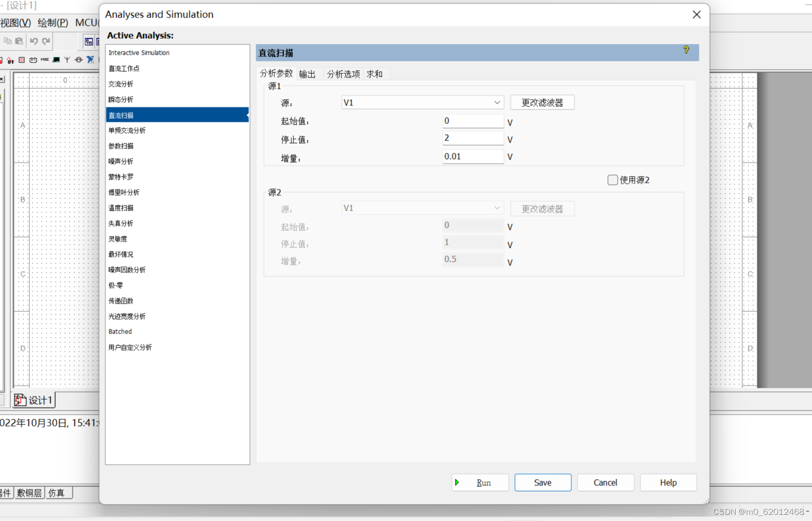Switch to the 输出 tab
812x521 pixels.
click(x=307, y=74)
